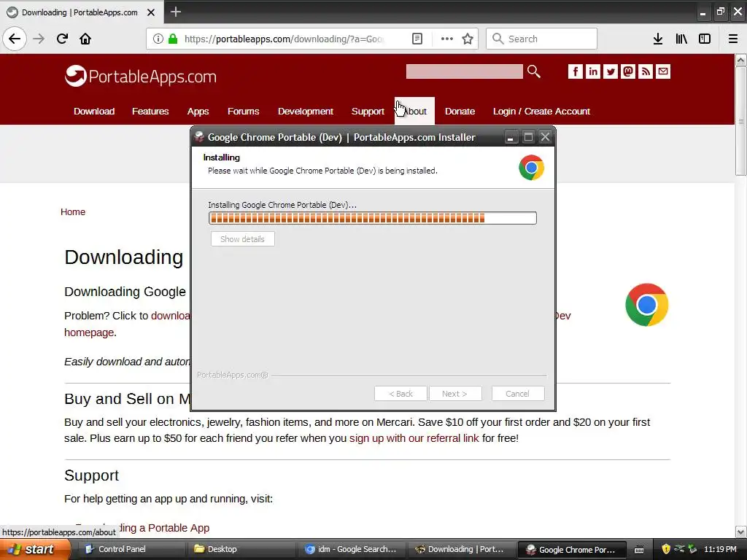Screen dimensions: 747x560
Task: Open the PortableApps email newsletter icon
Action: pyautogui.click(x=663, y=71)
